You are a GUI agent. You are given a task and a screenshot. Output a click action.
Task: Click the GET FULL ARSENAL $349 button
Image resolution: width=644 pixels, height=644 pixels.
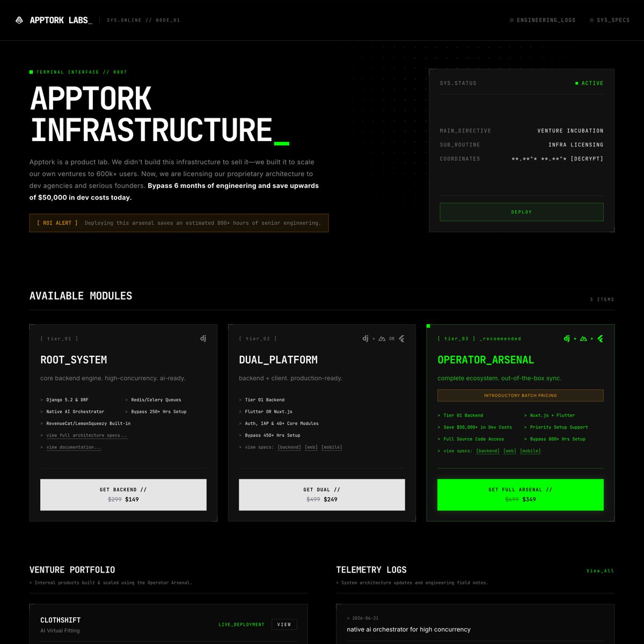521,495
